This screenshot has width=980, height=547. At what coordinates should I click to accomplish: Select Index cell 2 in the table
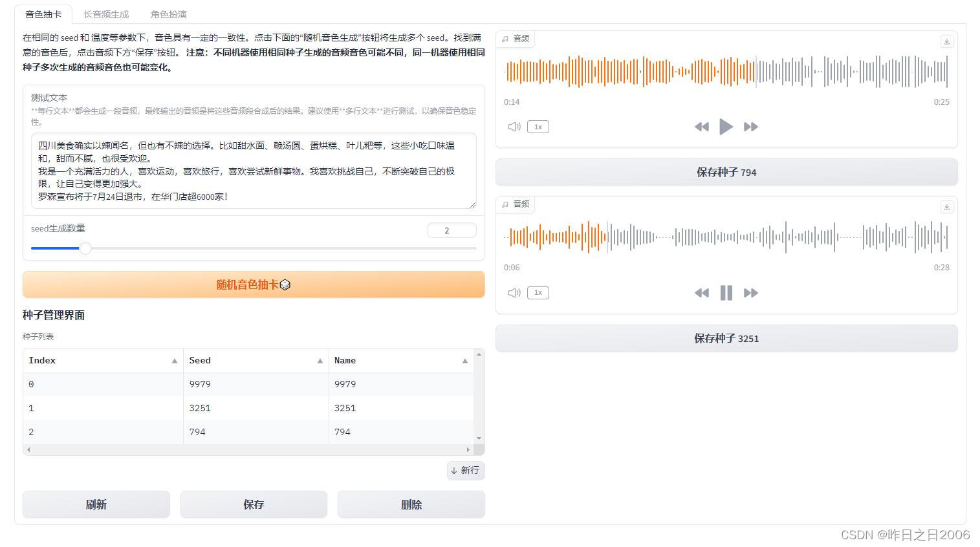pyautogui.click(x=103, y=432)
